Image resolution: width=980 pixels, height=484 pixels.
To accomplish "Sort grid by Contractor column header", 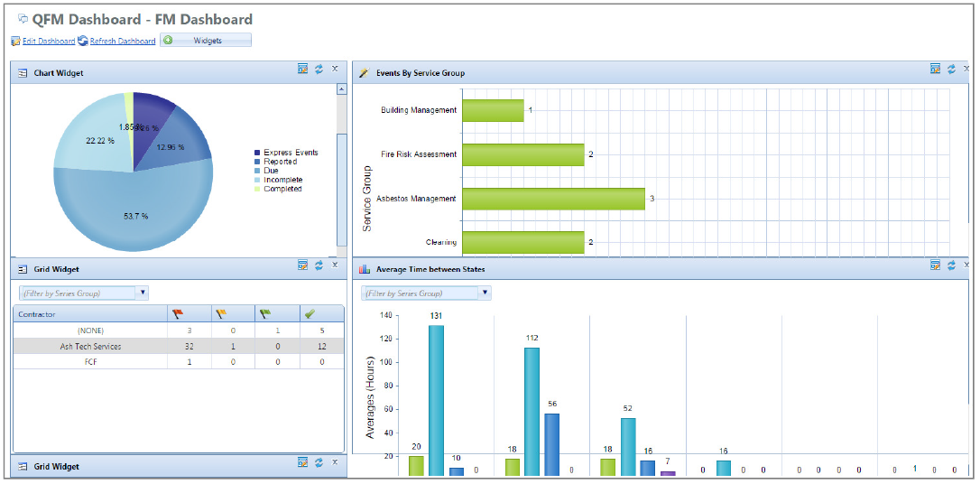I will click(x=90, y=314).
